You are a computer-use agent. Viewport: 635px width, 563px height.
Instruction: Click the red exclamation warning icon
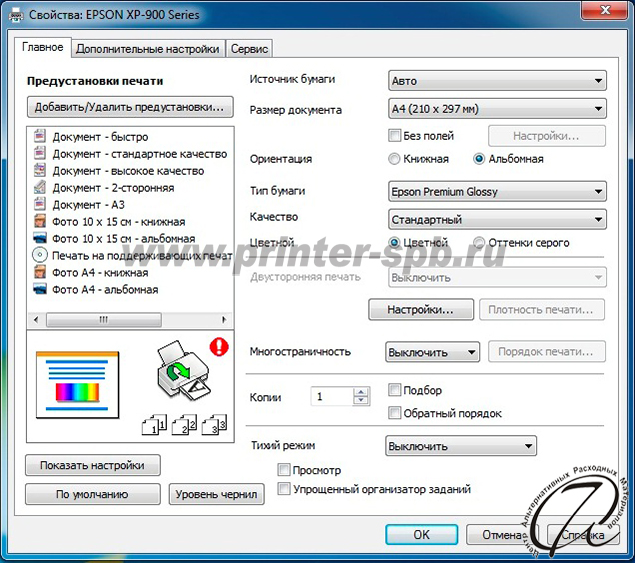tap(219, 347)
